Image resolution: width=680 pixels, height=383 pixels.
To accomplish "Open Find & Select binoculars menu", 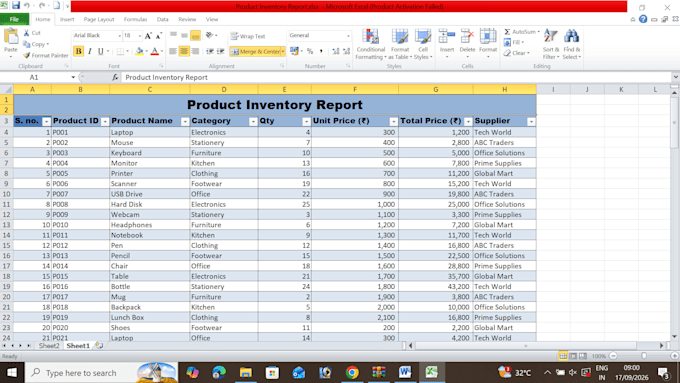I will pos(572,44).
